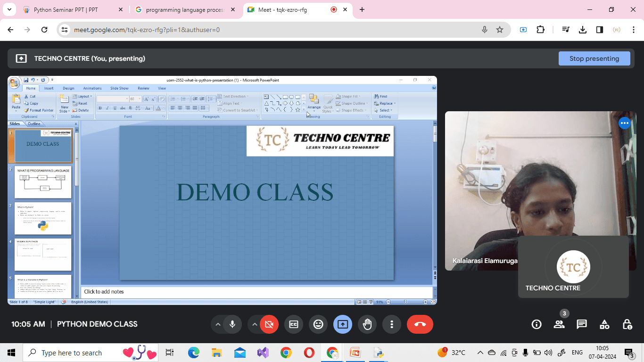Select slide 3 thumbnail What is Python
644x362 pixels.
[x=43, y=218]
